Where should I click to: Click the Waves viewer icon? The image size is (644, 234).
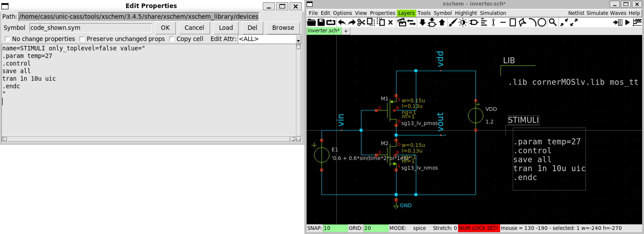[637, 22]
